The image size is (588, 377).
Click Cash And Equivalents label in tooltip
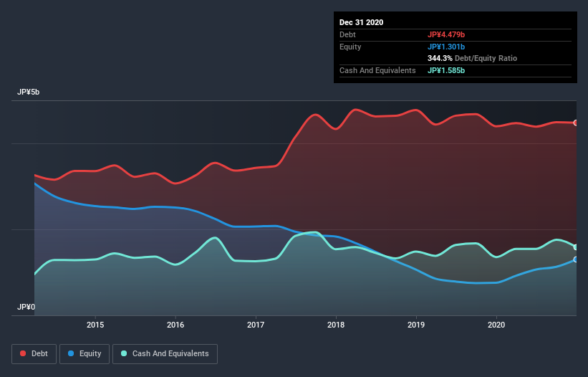click(x=377, y=70)
